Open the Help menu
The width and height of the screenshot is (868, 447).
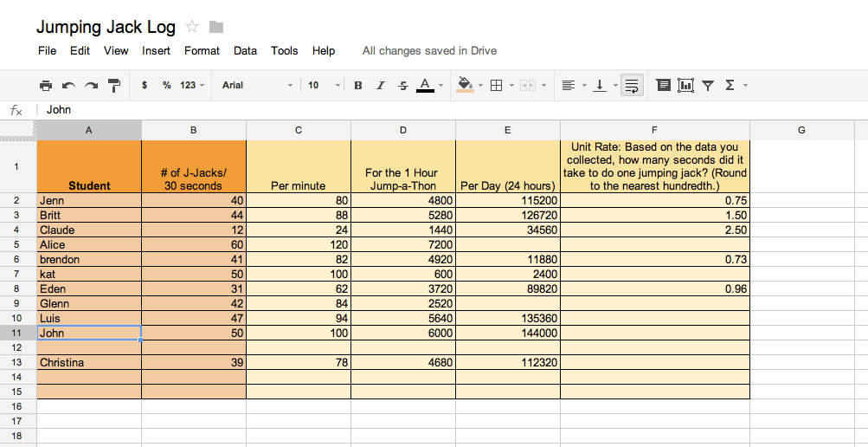[x=324, y=50]
